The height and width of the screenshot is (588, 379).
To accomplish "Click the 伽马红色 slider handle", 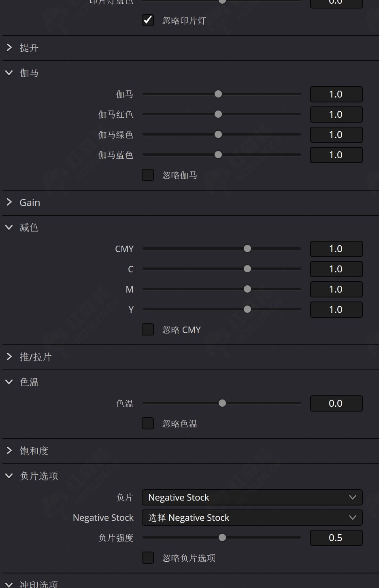I will pyautogui.click(x=218, y=114).
